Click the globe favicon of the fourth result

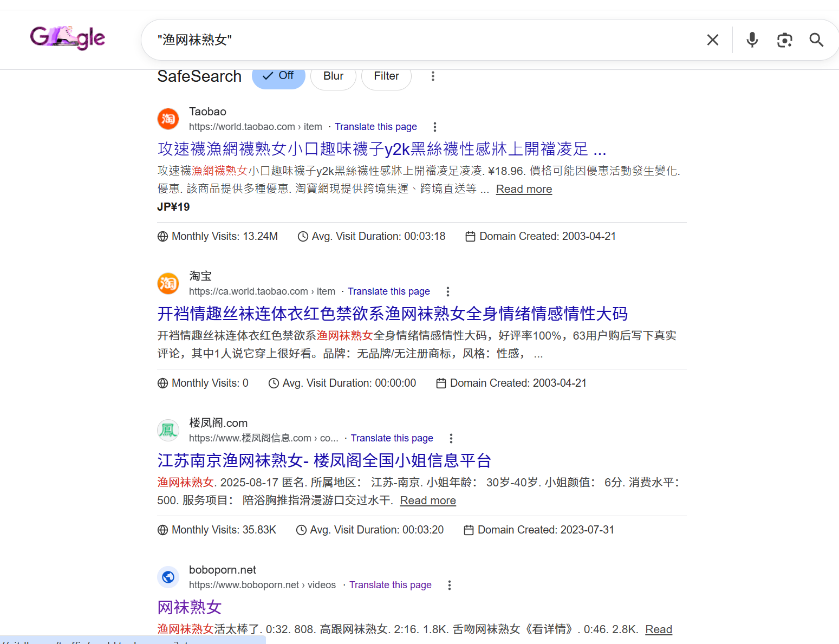pos(168,577)
